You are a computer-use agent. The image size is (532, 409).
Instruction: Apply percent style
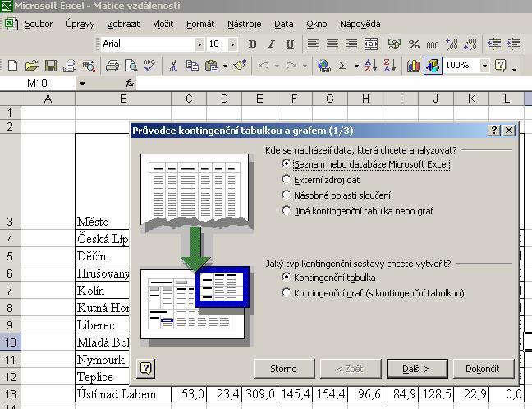tap(414, 44)
